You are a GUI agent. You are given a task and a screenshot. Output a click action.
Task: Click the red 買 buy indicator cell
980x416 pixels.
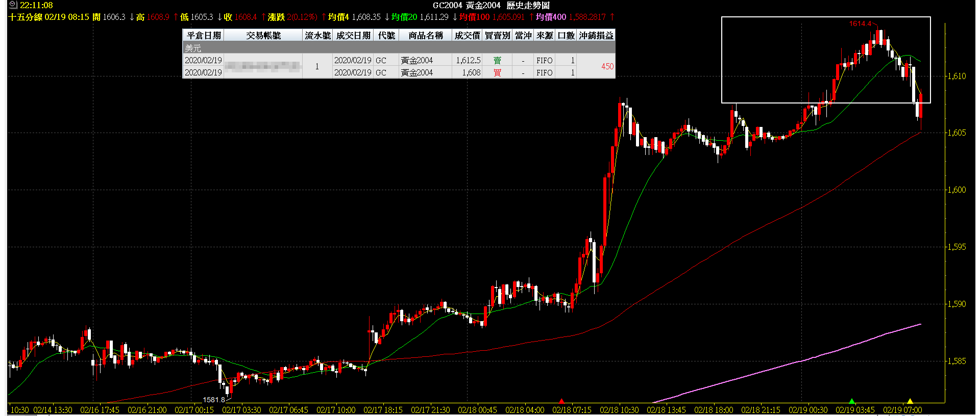click(497, 72)
